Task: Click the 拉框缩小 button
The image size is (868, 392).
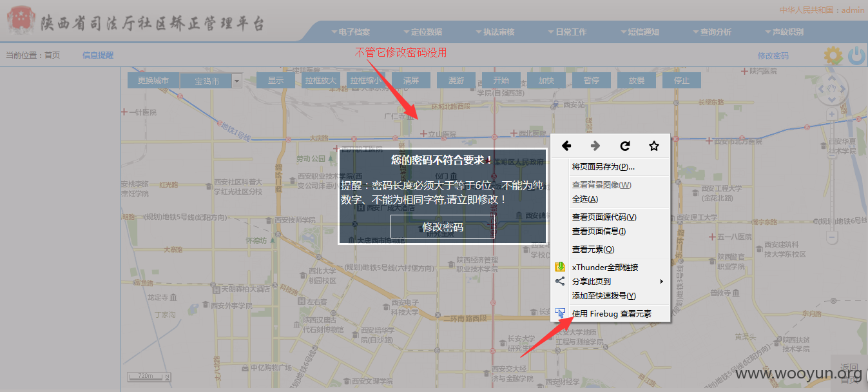Action: 366,81
